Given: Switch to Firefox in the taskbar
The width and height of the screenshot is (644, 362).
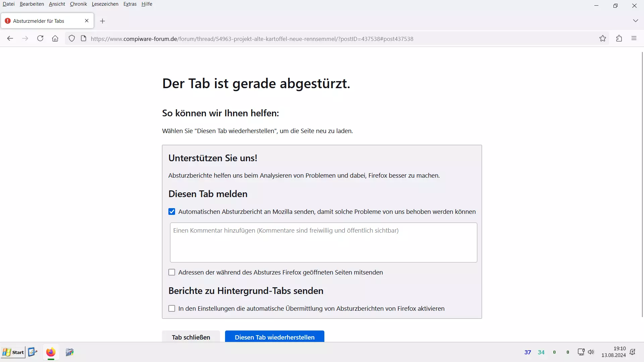Looking at the screenshot, I should (51, 352).
